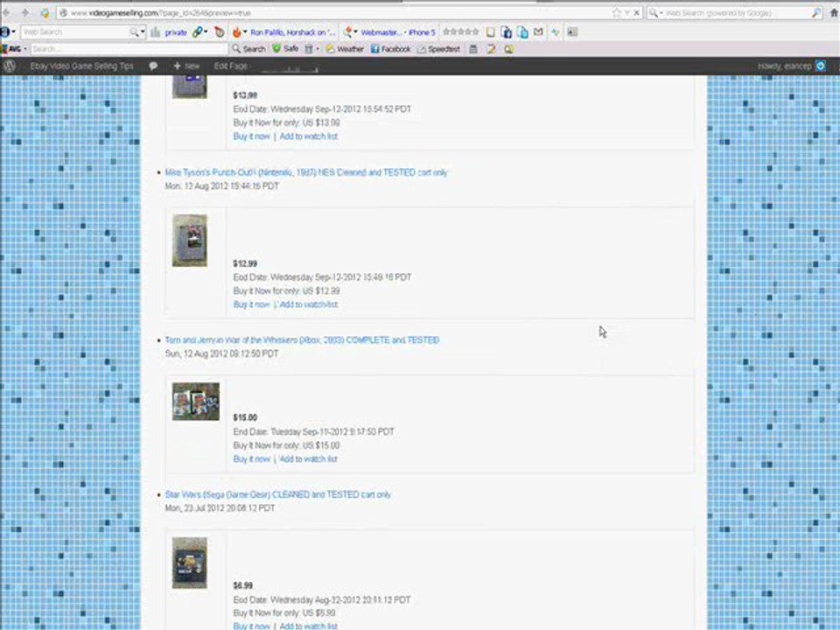
Task: Click Buy it now for the $15.00 item
Action: tap(251, 459)
